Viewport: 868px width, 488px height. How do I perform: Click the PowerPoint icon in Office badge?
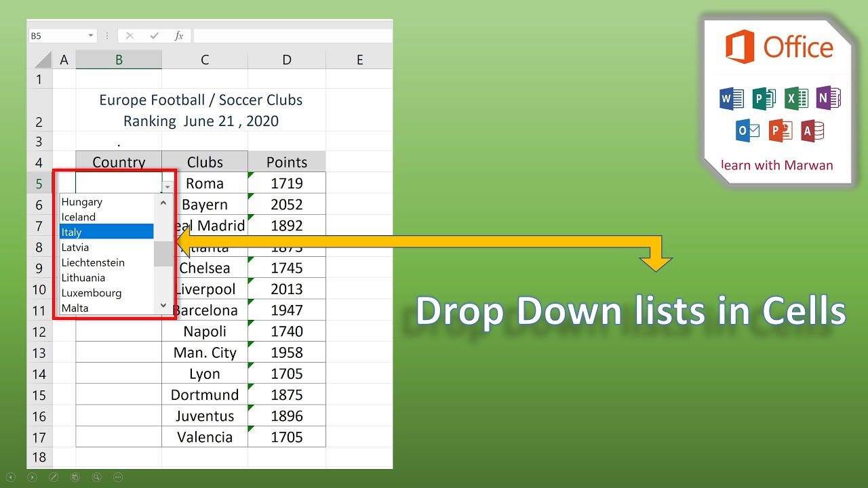pyautogui.click(x=781, y=130)
